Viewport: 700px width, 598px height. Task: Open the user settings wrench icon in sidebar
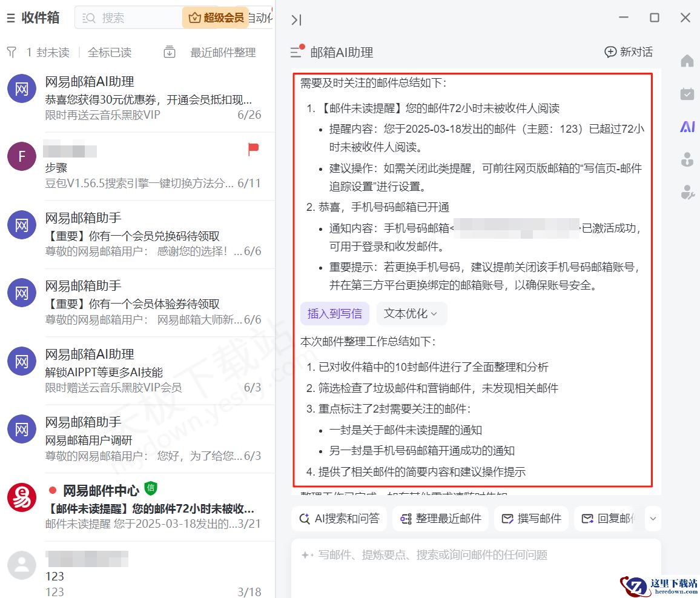coord(687,192)
